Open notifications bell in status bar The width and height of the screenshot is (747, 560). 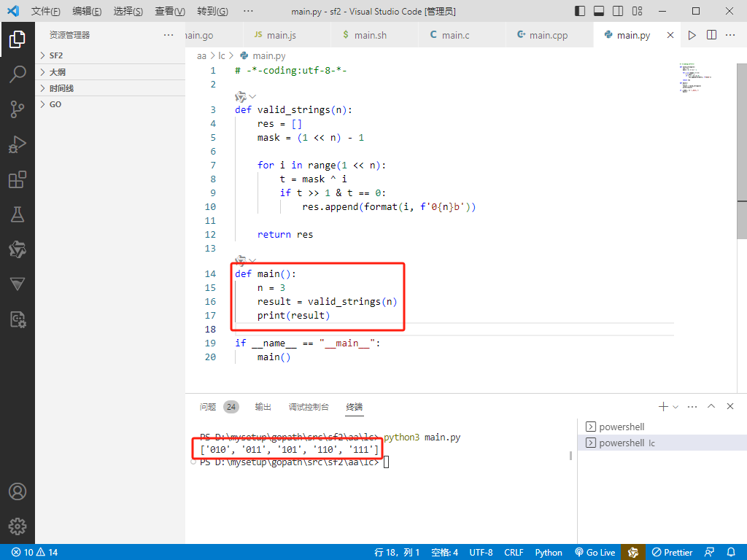(731, 553)
